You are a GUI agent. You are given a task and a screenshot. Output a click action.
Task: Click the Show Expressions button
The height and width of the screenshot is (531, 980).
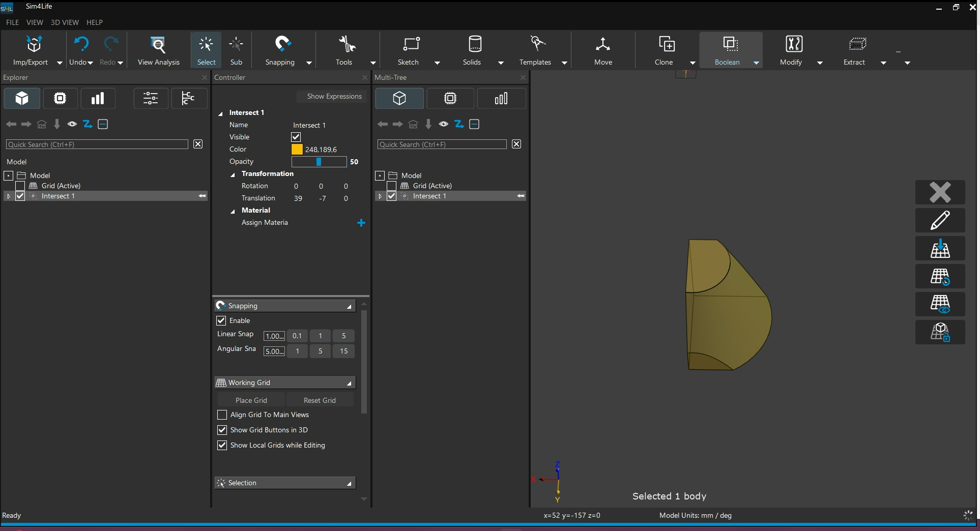(334, 96)
